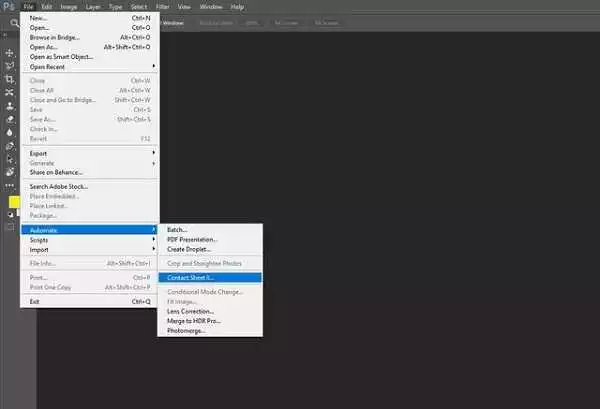Choose Create Droplet...

tap(210, 249)
